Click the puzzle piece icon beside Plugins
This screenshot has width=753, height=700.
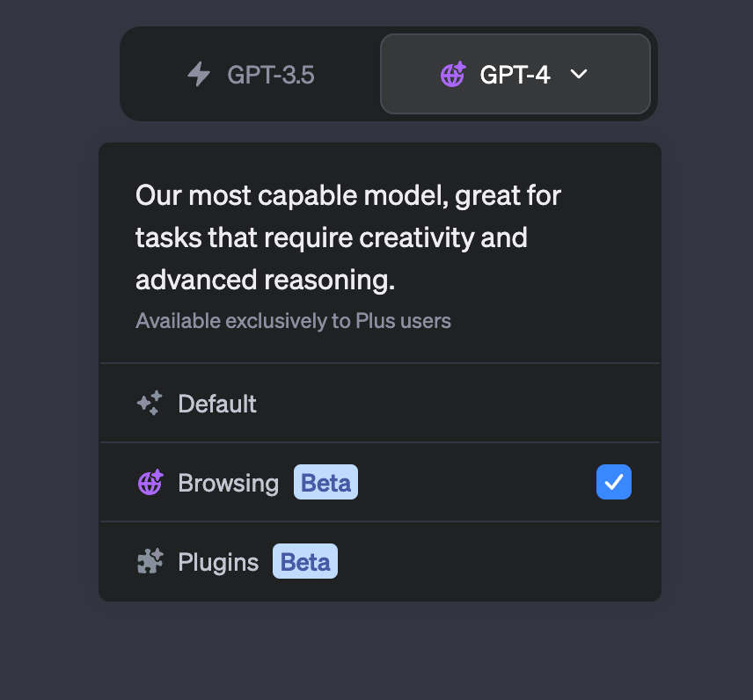pyautogui.click(x=150, y=561)
